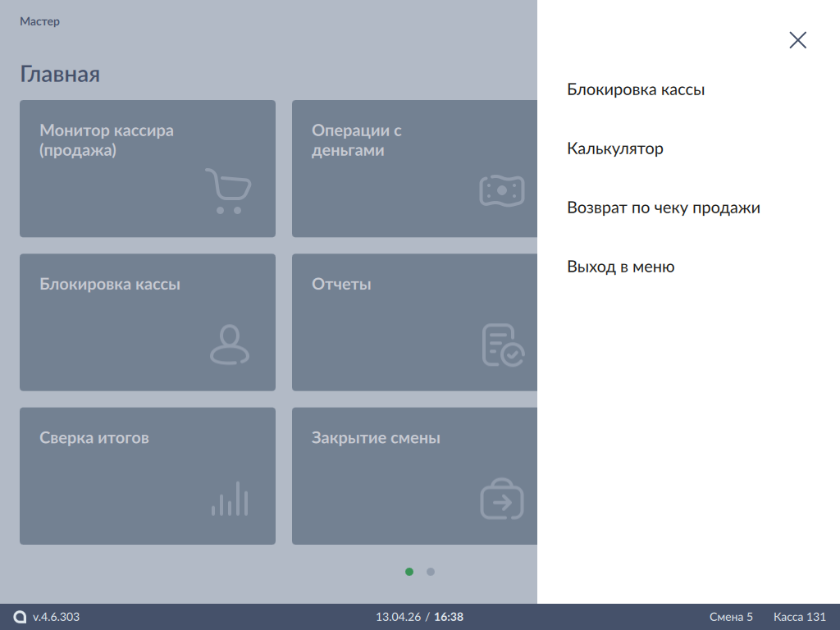840x630 pixels.
Task: Click the user profile lock icon
Action: [229, 345]
